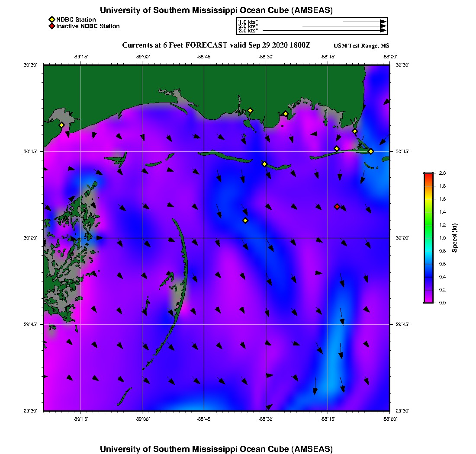
Task: Click the northernmost yellow station marker on coast
Action: click(x=250, y=111)
